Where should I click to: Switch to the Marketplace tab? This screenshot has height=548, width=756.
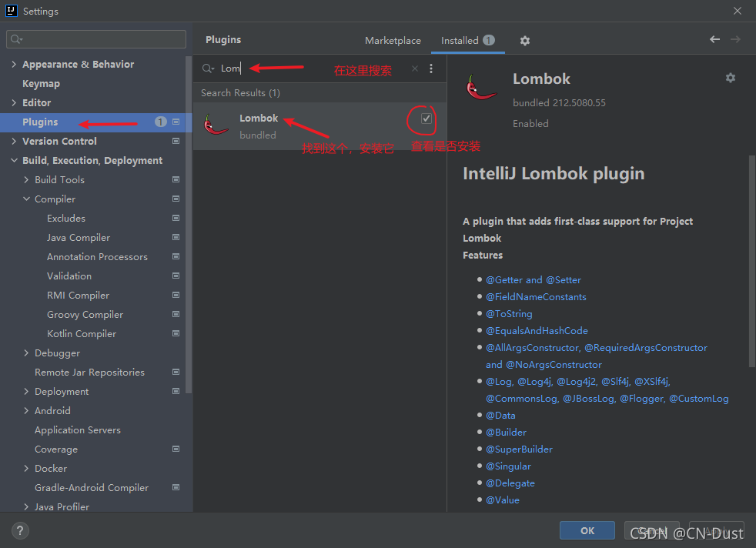pos(393,41)
